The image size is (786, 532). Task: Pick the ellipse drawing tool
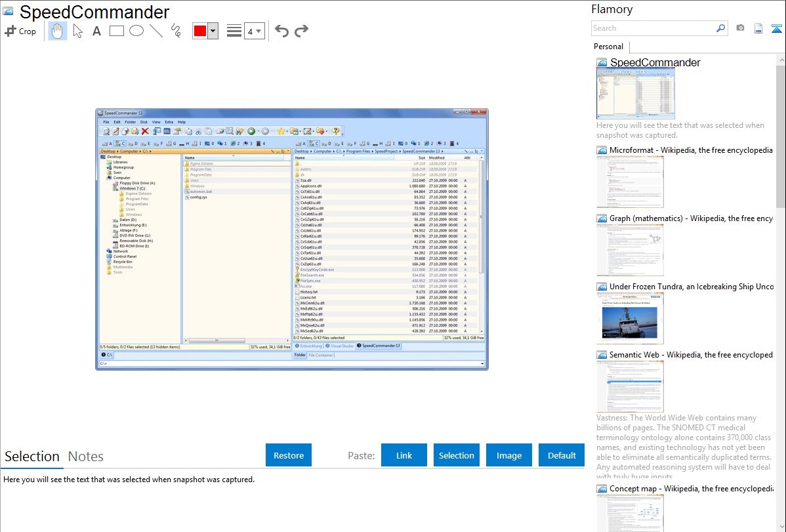tap(136, 31)
